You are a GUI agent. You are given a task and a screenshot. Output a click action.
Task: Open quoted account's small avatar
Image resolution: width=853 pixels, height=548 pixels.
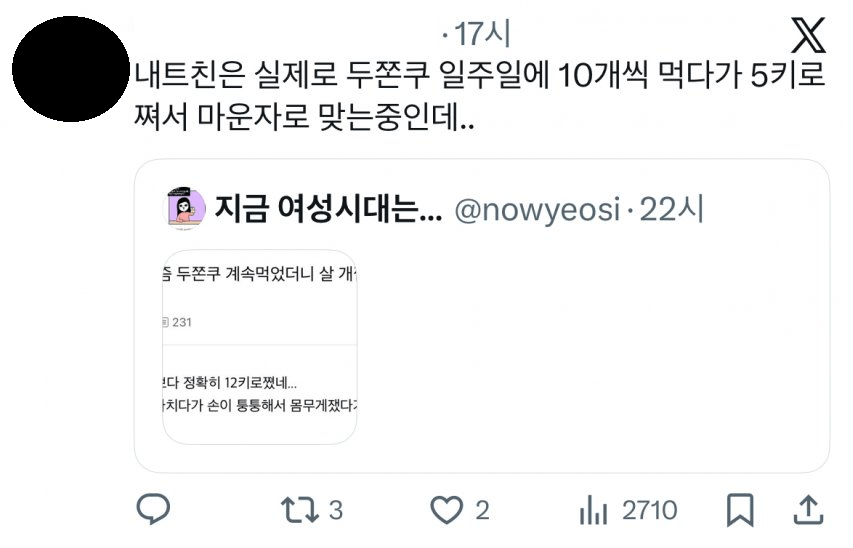(x=184, y=209)
